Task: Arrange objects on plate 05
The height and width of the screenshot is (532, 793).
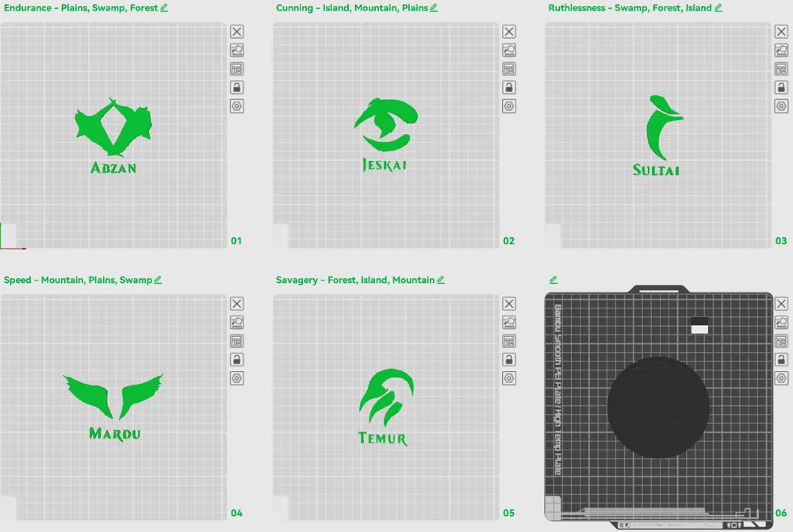Action: click(x=509, y=341)
